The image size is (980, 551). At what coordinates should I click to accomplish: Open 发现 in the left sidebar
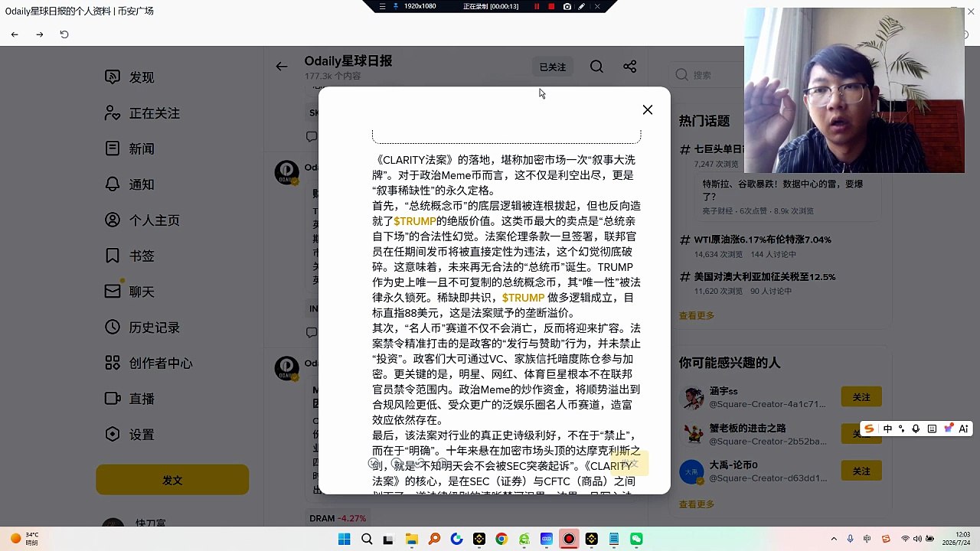(129, 77)
